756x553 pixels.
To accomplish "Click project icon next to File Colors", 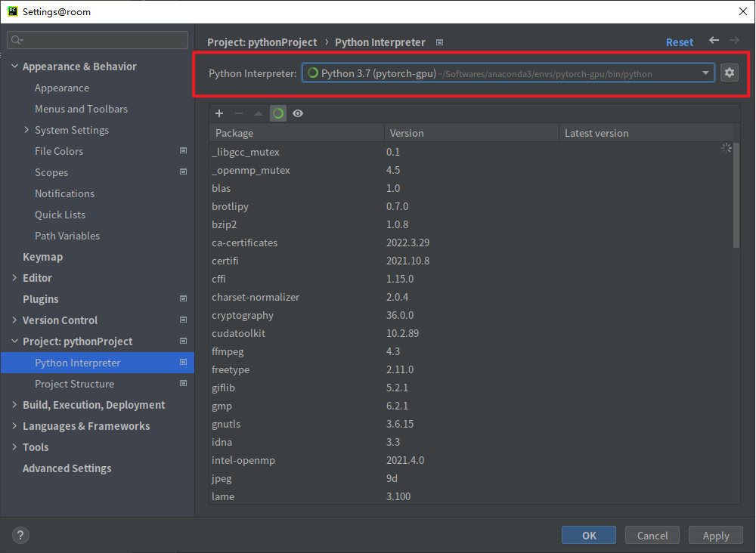I will click(183, 151).
